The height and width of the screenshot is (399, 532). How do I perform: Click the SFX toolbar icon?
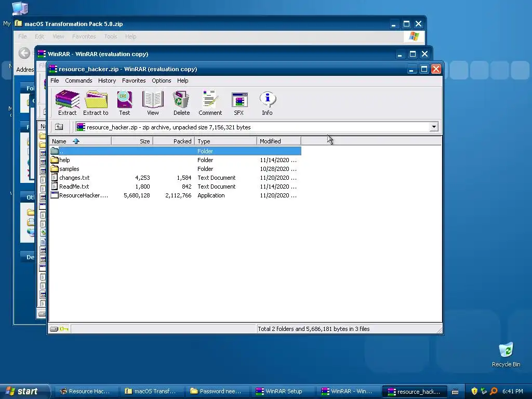coord(239,103)
